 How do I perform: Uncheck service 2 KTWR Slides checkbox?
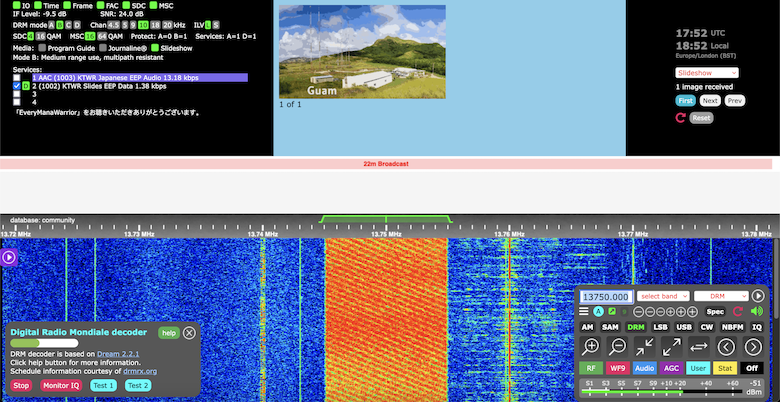point(16,86)
